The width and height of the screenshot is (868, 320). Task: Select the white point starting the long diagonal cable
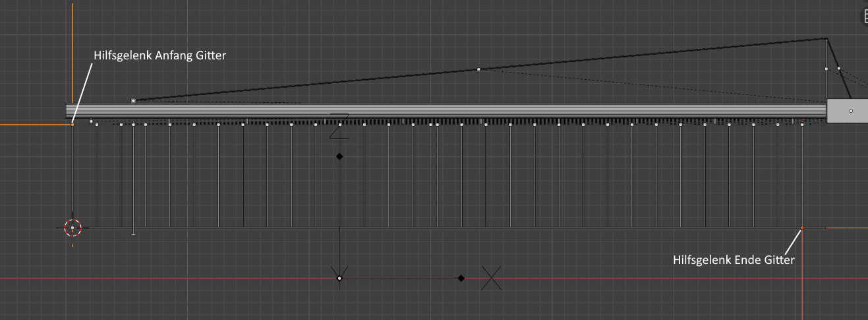coord(133,101)
